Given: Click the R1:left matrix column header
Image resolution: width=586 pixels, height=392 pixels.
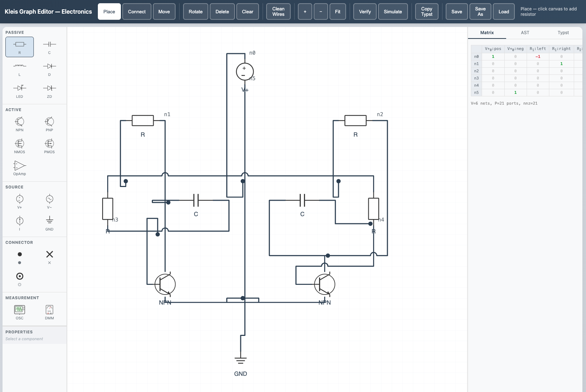Looking at the screenshot, I should tap(538, 49).
